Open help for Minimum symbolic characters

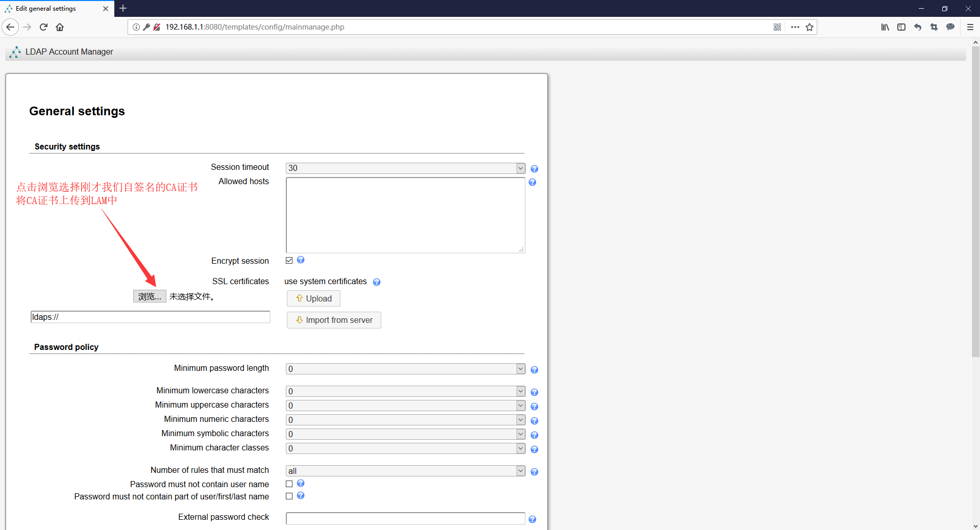[534, 435]
